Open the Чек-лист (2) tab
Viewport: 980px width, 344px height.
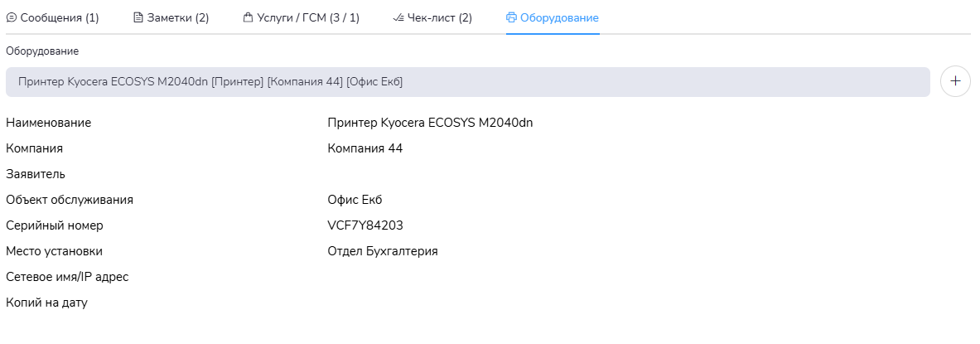click(x=432, y=17)
